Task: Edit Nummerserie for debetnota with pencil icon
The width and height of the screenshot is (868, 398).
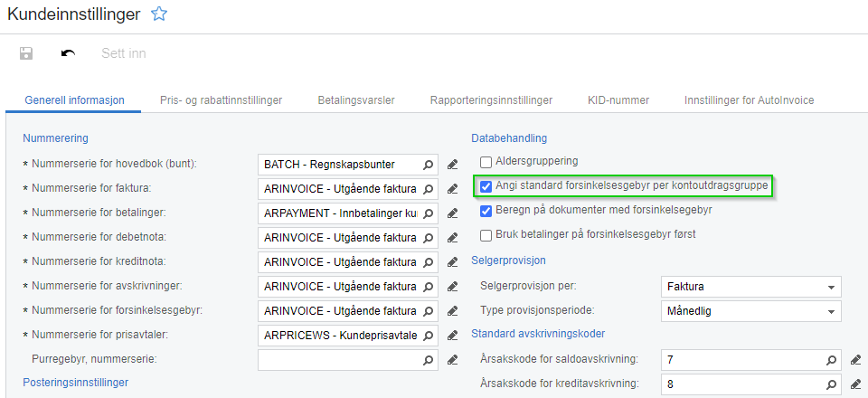Action: point(452,238)
